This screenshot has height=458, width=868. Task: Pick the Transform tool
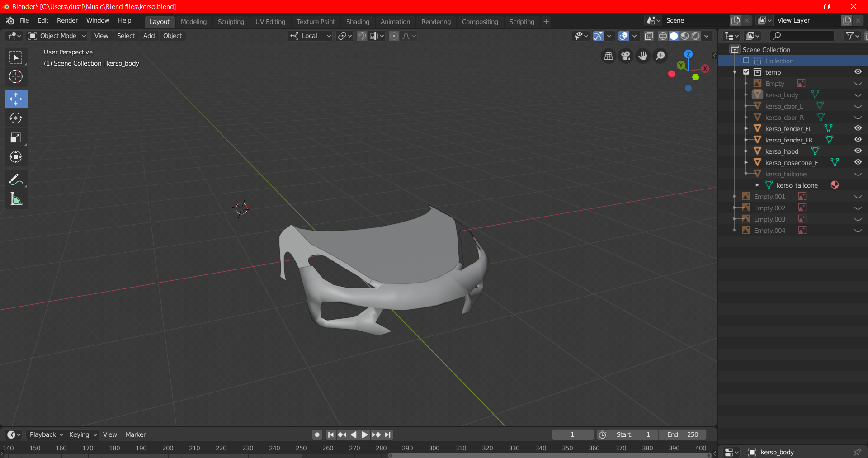16,157
